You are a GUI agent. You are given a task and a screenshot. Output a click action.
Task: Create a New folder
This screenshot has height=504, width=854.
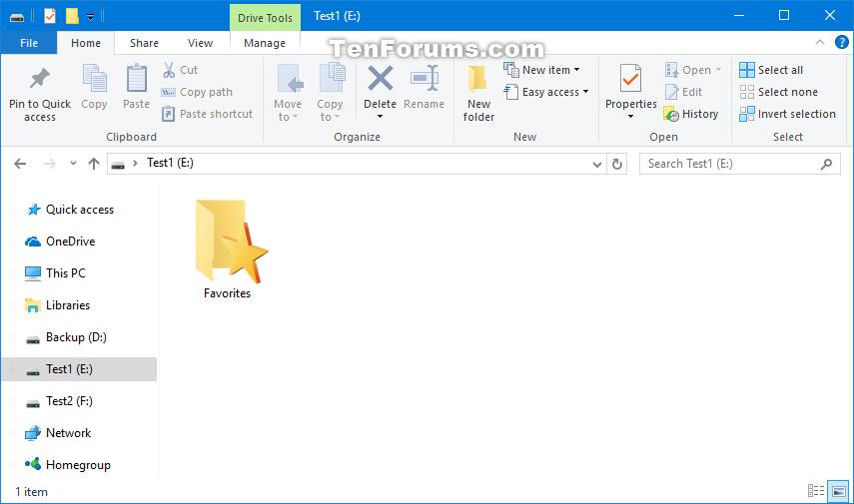[478, 93]
